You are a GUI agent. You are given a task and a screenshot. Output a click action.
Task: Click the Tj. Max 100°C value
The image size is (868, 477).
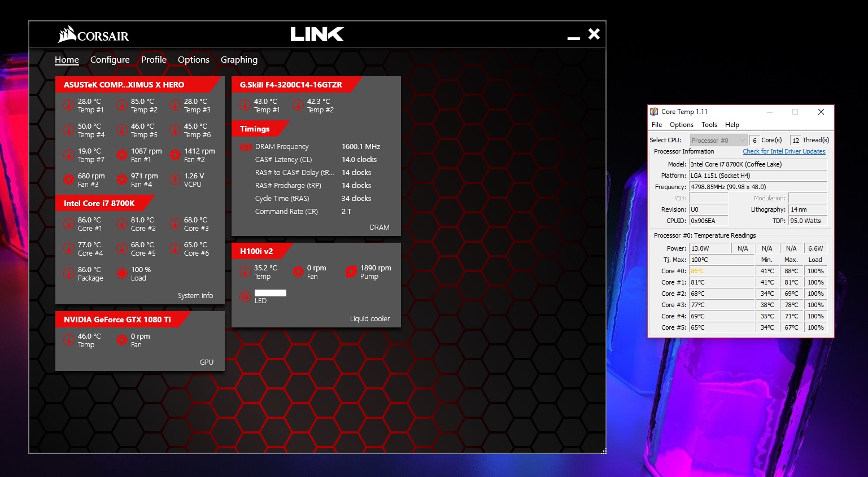(x=722, y=260)
